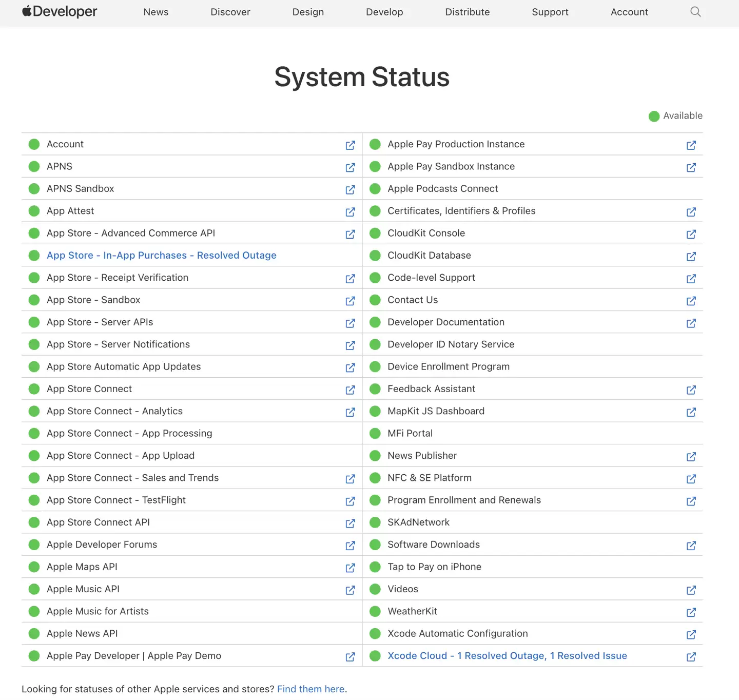Screen dimensions: 739x700
Task: Open the Xcode Cloud Resolved Outage link
Action: tap(507, 655)
